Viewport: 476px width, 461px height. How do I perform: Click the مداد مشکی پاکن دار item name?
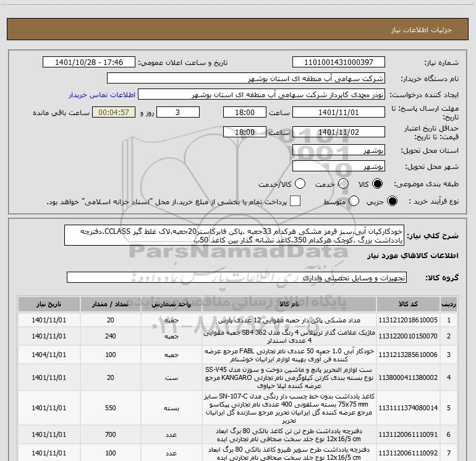pyautogui.click(x=289, y=320)
